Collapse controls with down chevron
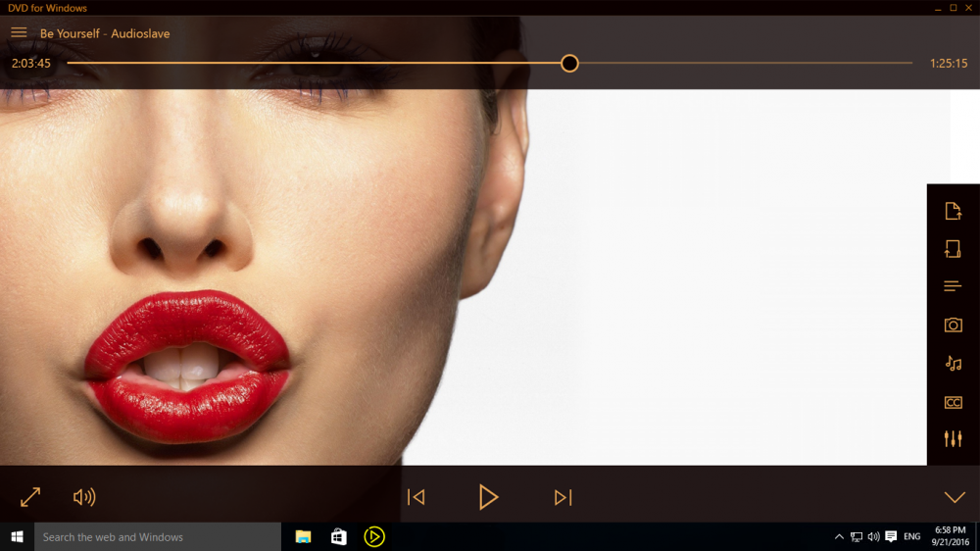 [x=955, y=498]
